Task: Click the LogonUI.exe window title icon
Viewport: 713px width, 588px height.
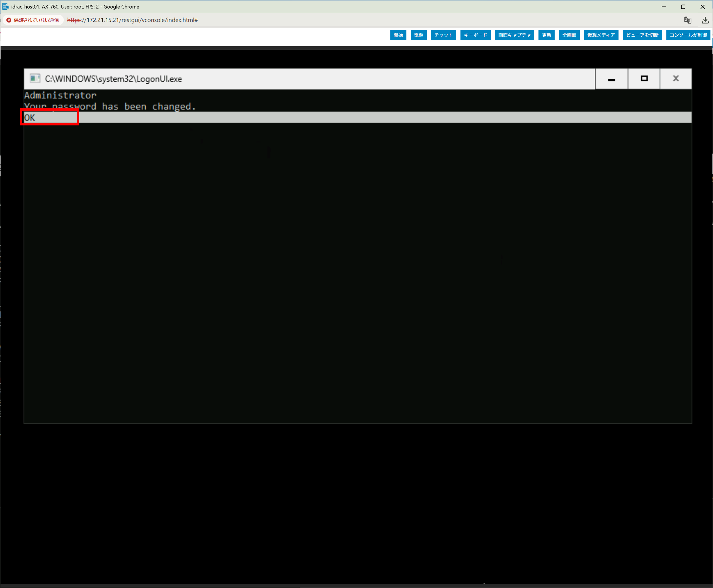Action: coord(35,79)
